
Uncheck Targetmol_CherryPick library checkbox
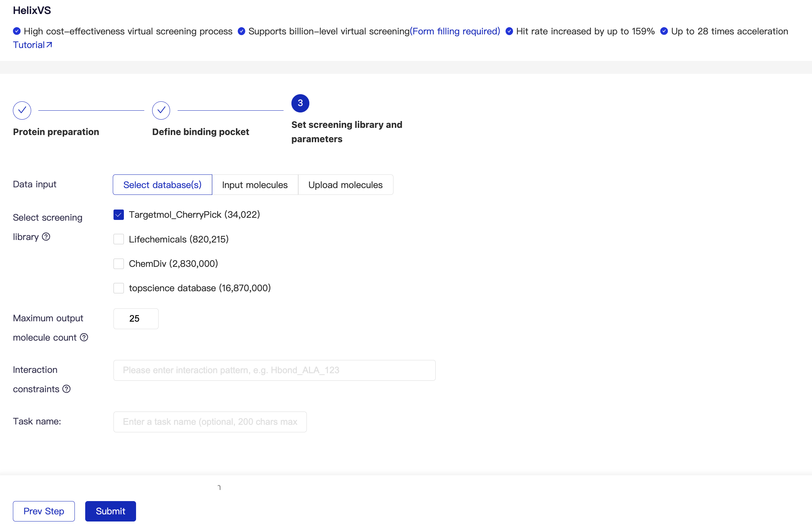[119, 215]
